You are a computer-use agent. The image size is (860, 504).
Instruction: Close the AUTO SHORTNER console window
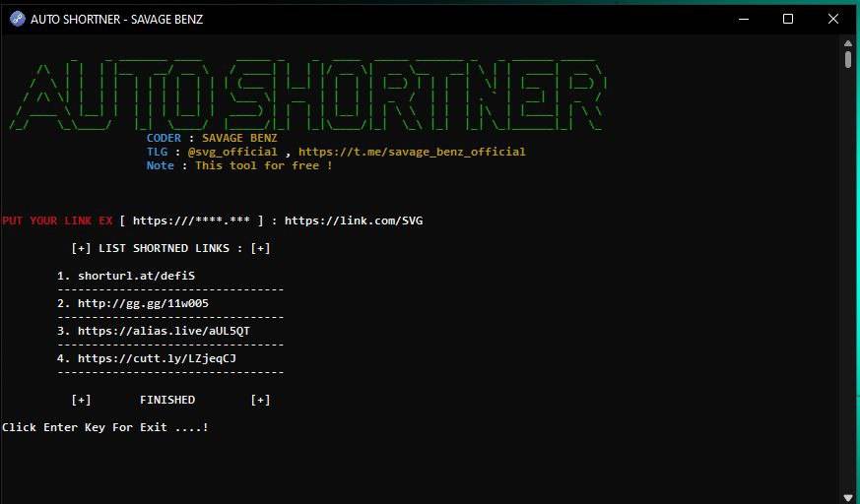click(x=833, y=19)
